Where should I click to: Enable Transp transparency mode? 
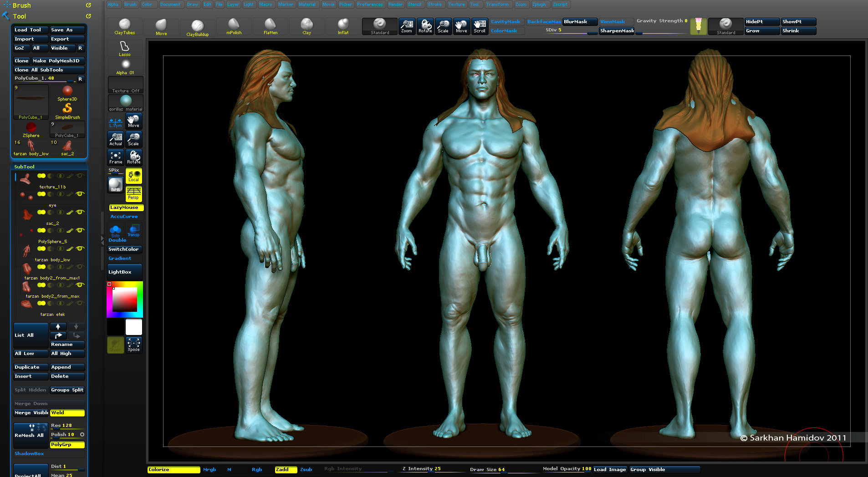click(133, 230)
